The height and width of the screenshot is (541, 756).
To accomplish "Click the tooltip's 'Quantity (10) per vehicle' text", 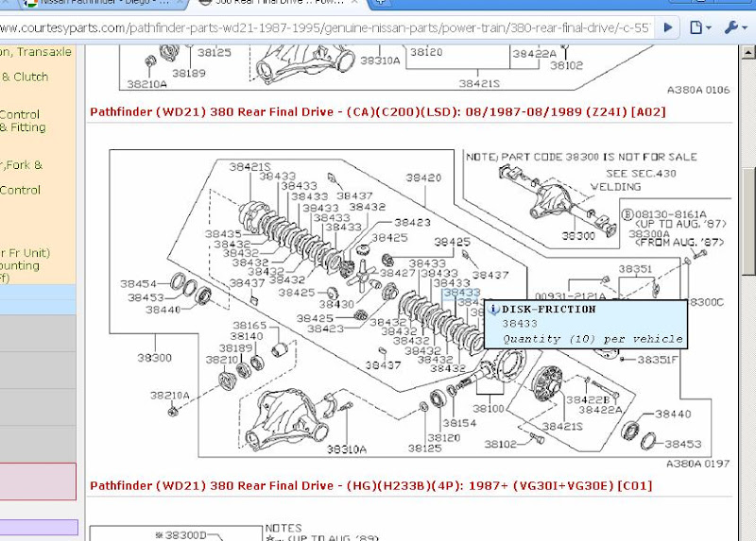I will coord(593,339).
